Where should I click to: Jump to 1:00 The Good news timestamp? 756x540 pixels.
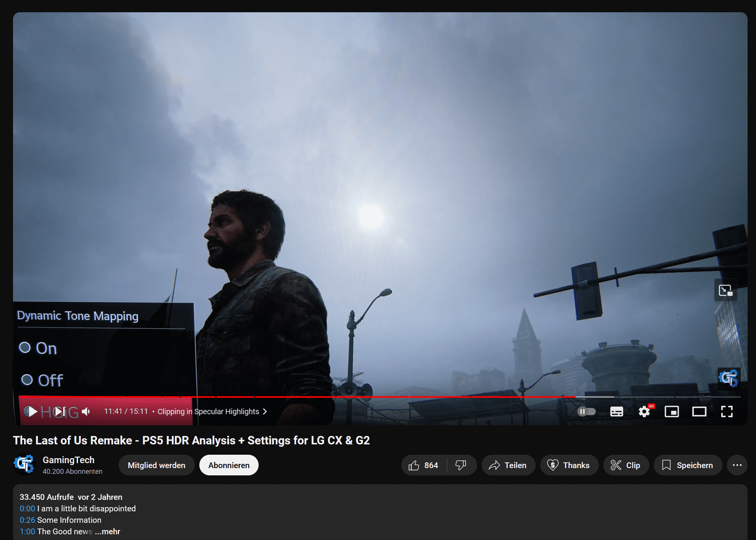tap(27, 532)
